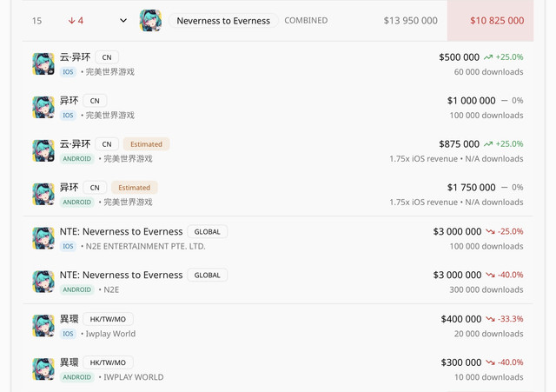Click IOS badge beside N2E ENTERTAINMENT PTE. LTD.
This screenshot has width=556, height=392.
[x=68, y=246]
